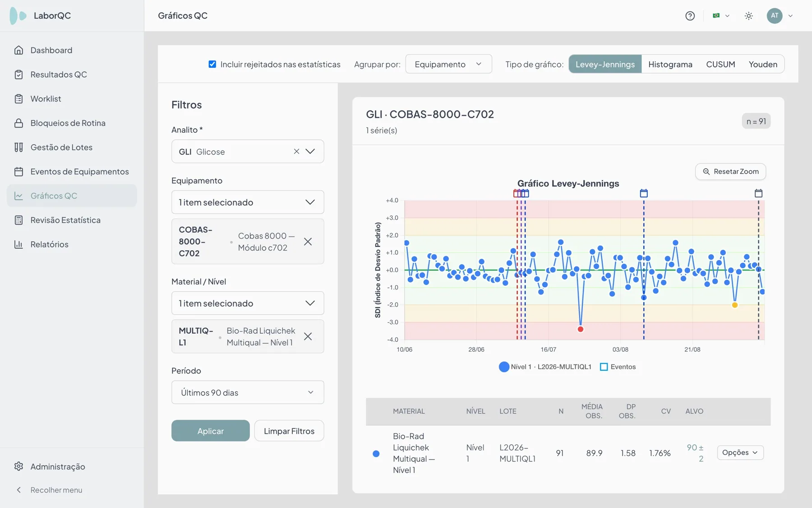Click the red out-of-range data point
The width and height of the screenshot is (812, 508).
[581, 329]
